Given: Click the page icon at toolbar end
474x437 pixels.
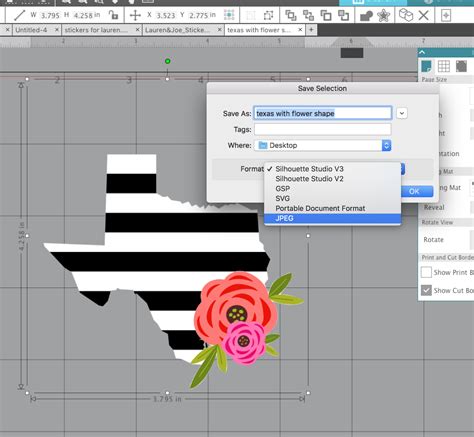Looking at the screenshot, I should point(446,15).
